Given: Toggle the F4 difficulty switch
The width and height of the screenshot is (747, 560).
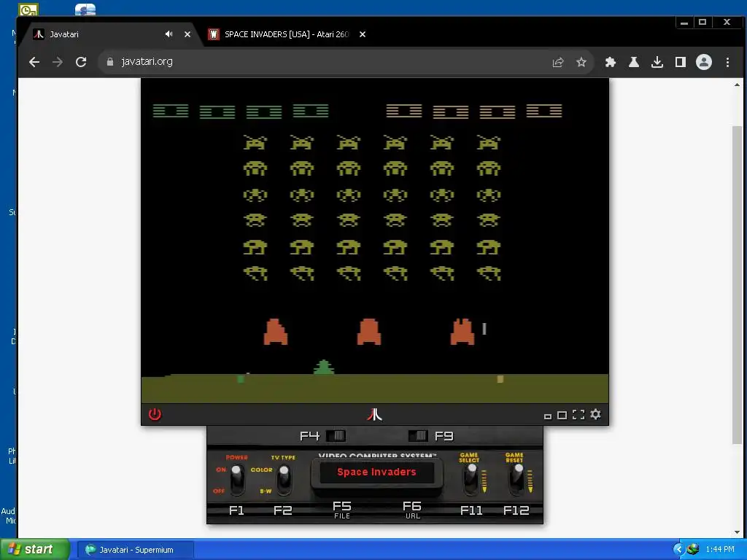Looking at the screenshot, I should (x=336, y=436).
